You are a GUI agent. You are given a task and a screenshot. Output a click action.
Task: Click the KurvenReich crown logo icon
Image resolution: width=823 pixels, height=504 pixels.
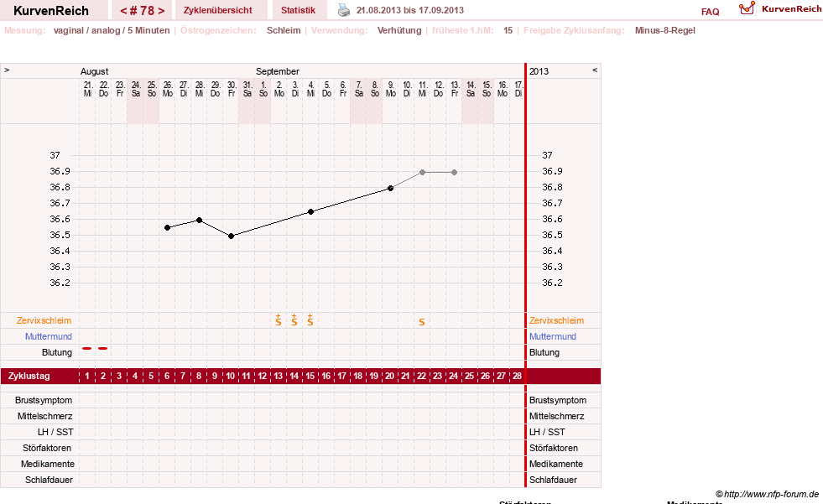[x=747, y=8]
